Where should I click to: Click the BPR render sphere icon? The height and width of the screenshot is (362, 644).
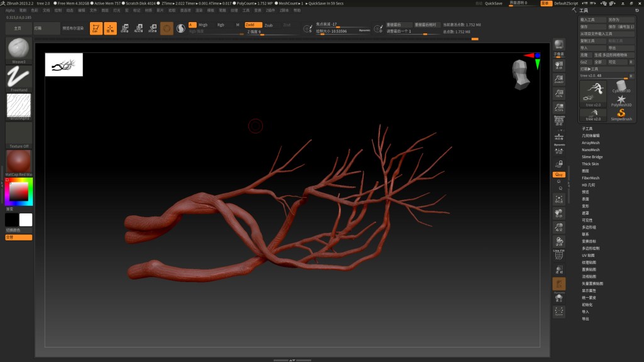tap(558, 43)
